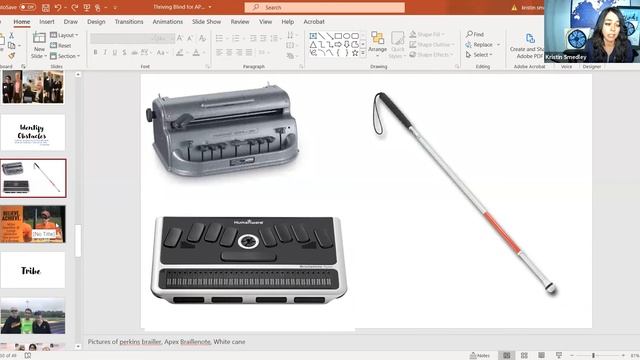Click the font name box
This screenshot has width=640, height=360.
[121, 38]
